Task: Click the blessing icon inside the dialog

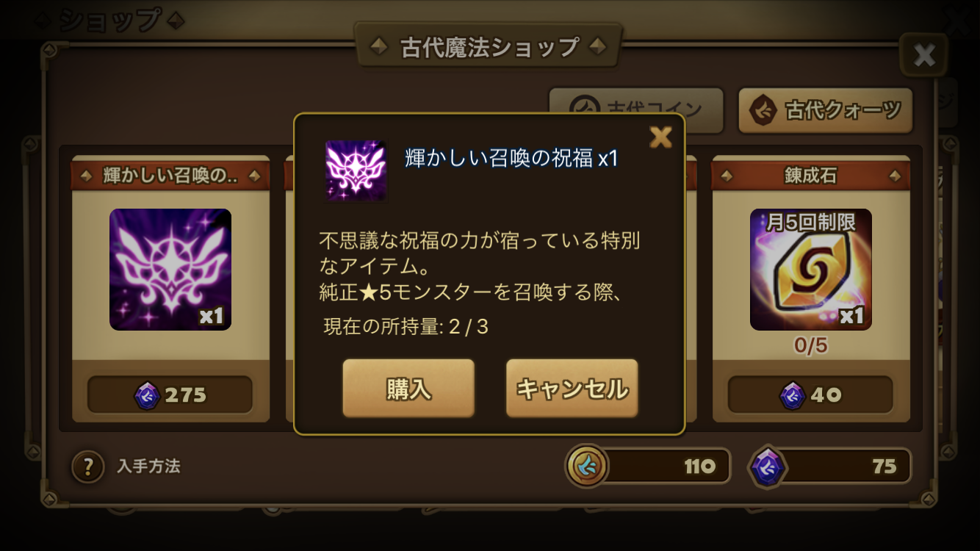Action: click(356, 170)
